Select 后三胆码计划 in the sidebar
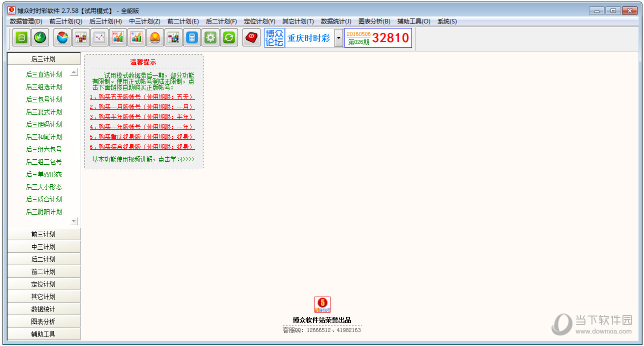 tap(44, 124)
